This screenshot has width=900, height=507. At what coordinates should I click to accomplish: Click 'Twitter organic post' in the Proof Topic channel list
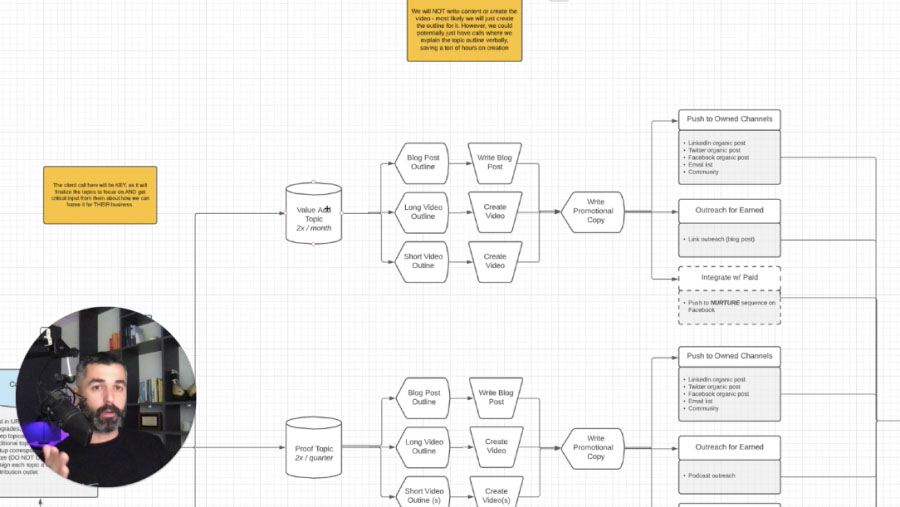click(714, 387)
